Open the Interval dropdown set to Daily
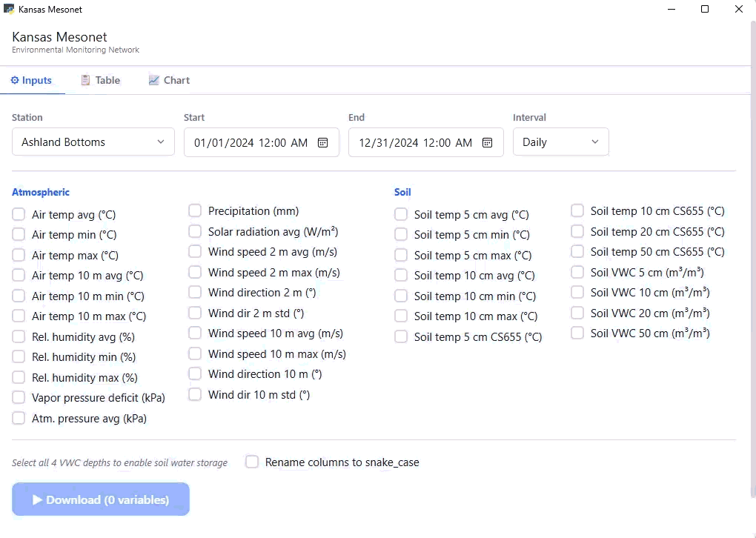756x538 pixels. pos(561,142)
